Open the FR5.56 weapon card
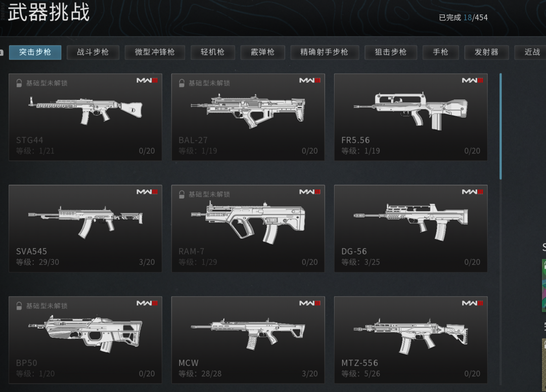Viewport: 546px width, 392px height. click(411, 117)
